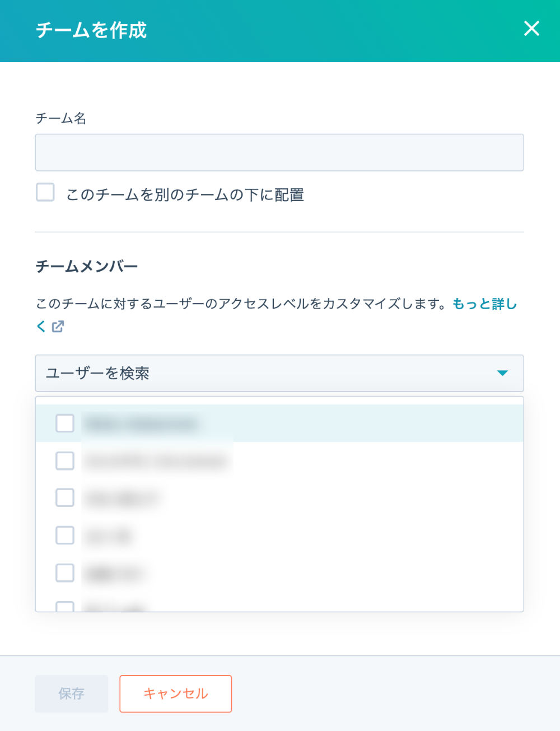Select the third blurred user name entry
Image resolution: width=560 pixels, height=731 pixels.
click(121, 498)
